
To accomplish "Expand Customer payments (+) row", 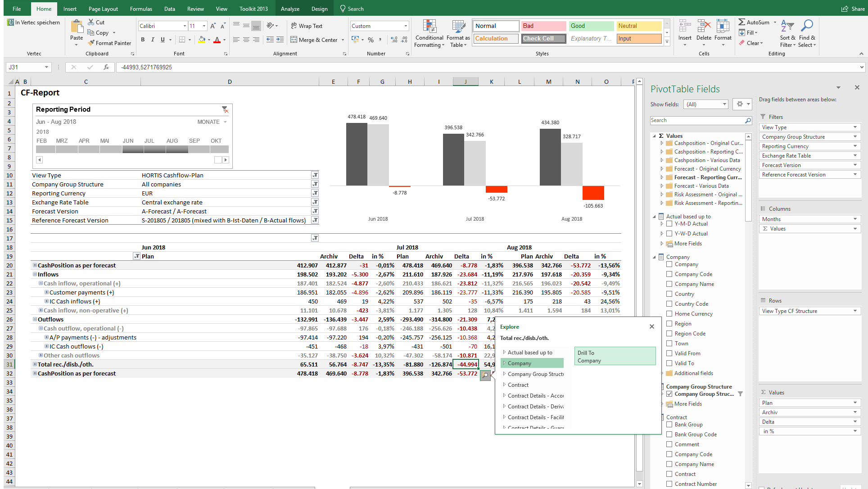I will [46, 292].
